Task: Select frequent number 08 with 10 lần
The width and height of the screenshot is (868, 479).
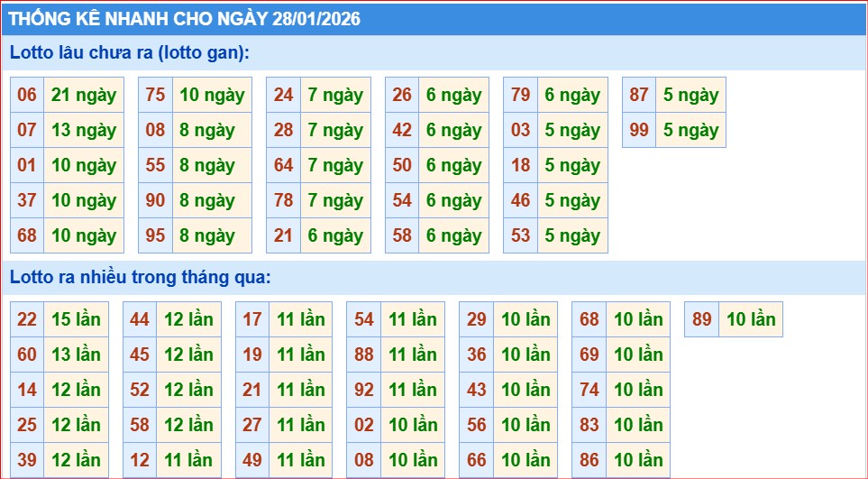Action: [x=364, y=460]
